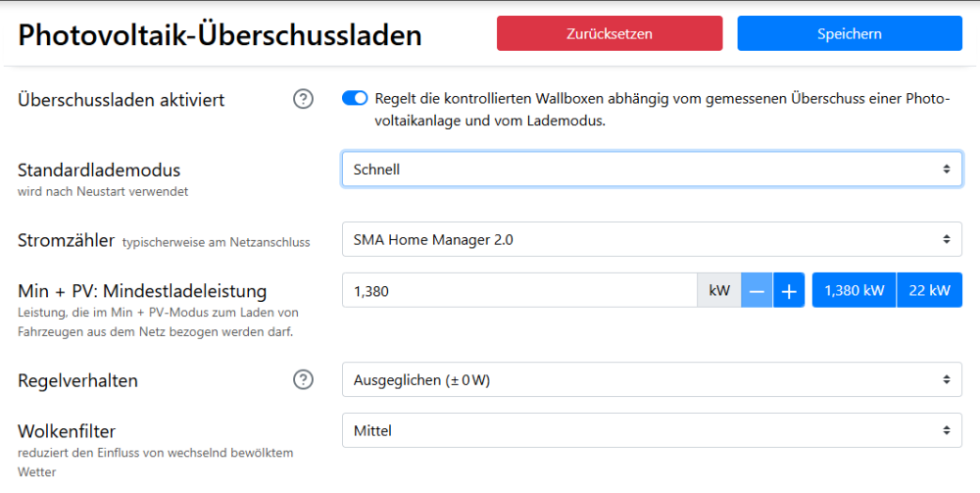980x493 pixels.
Task: Open the Regelverhalten help icon
Action: coord(304,379)
